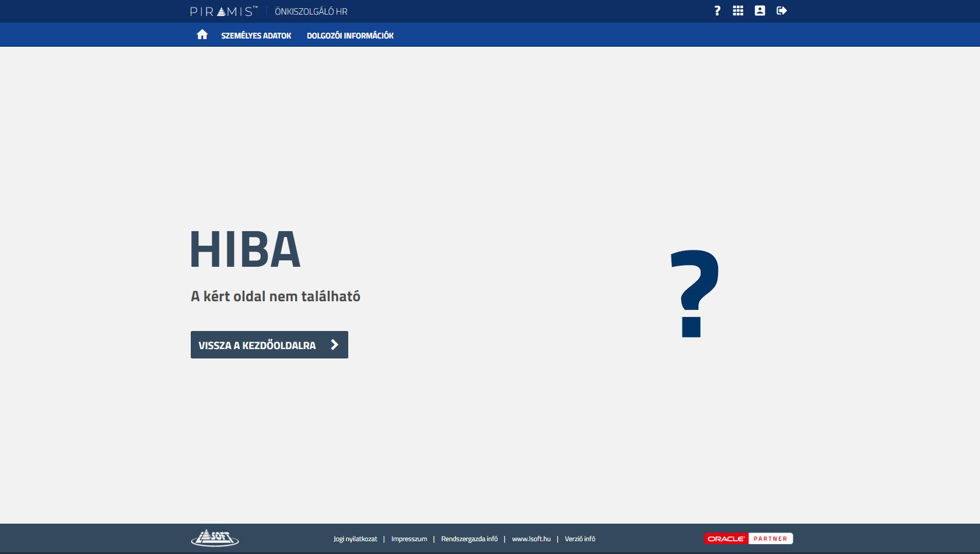The width and height of the screenshot is (980, 554).
Task: Visit the www.lsoft.hu link
Action: (x=531, y=539)
